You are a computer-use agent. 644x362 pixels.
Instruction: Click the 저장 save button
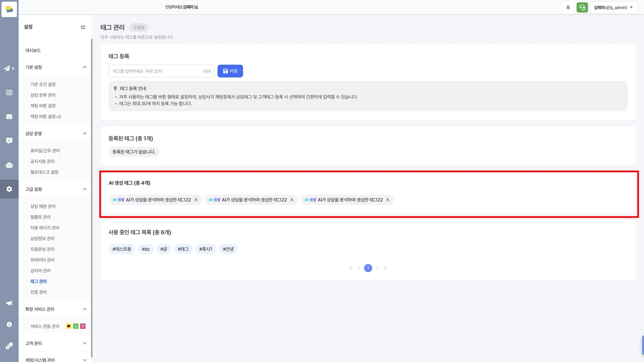point(230,71)
